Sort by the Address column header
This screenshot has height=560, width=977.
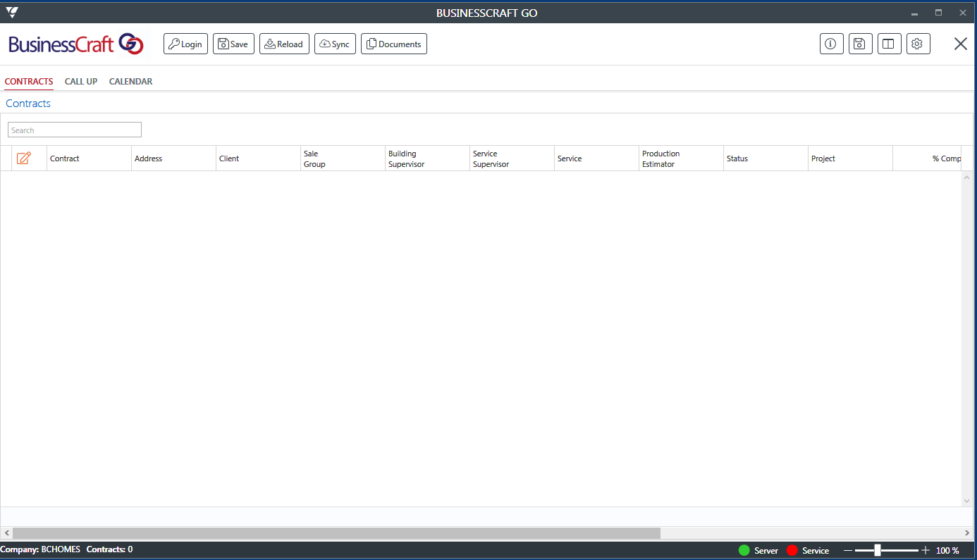coord(173,158)
